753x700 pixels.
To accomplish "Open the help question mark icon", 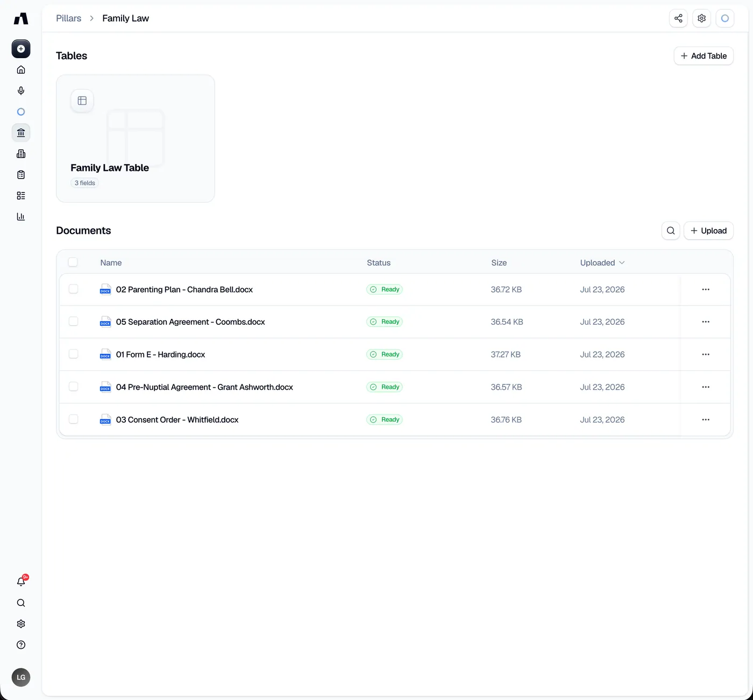I will click(x=21, y=645).
